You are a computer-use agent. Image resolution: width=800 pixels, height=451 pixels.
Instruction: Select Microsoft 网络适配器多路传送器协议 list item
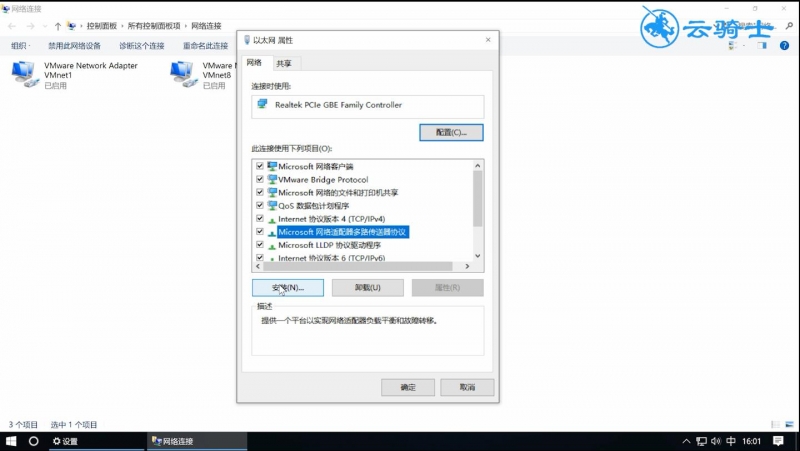coord(342,232)
